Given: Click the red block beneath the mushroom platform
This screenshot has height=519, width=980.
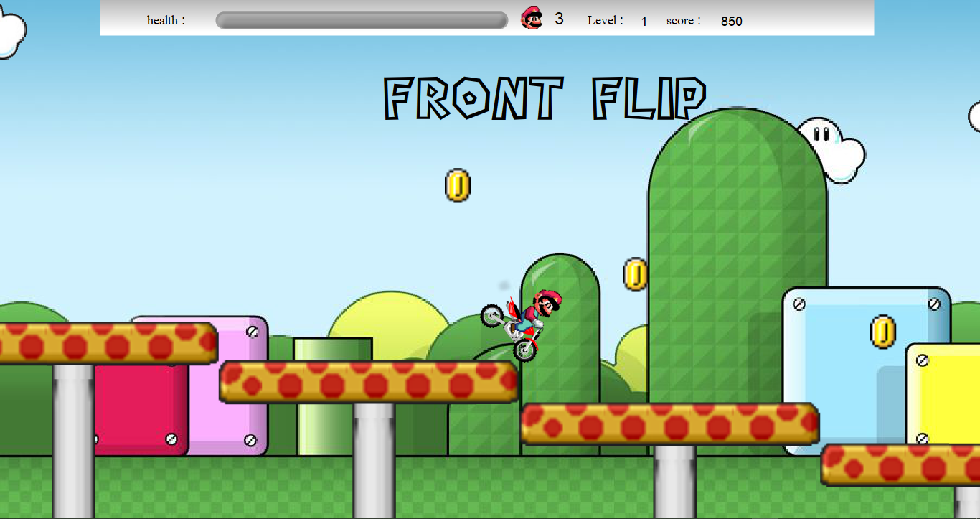Looking at the screenshot, I should pyautogui.click(x=140, y=409).
